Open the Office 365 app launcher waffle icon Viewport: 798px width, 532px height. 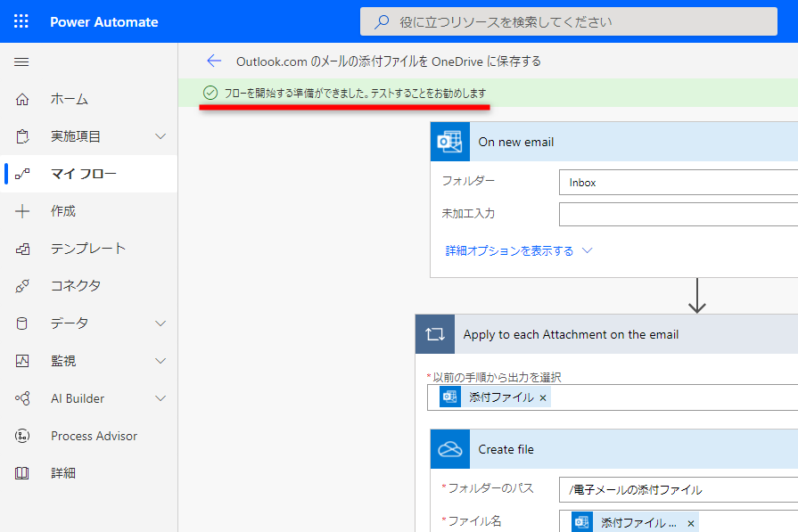[x=20, y=21]
